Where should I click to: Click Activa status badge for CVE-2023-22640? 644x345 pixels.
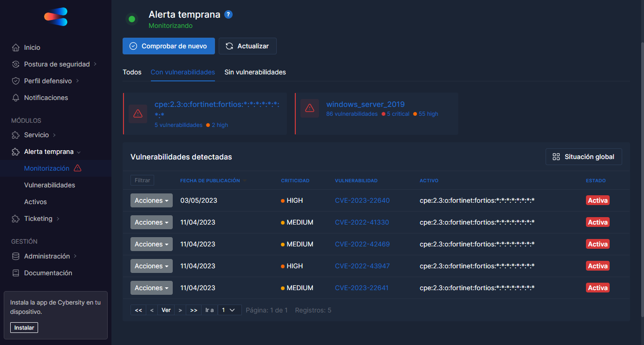point(598,200)
